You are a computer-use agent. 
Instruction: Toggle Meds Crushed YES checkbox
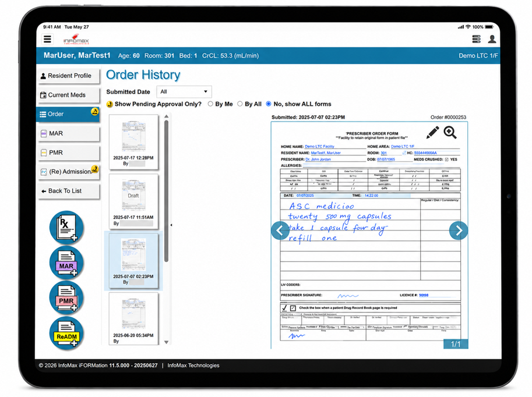[446, 159]
